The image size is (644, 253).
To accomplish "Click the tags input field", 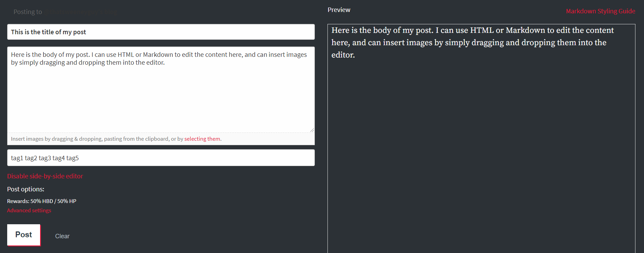I will click(161, 158).
